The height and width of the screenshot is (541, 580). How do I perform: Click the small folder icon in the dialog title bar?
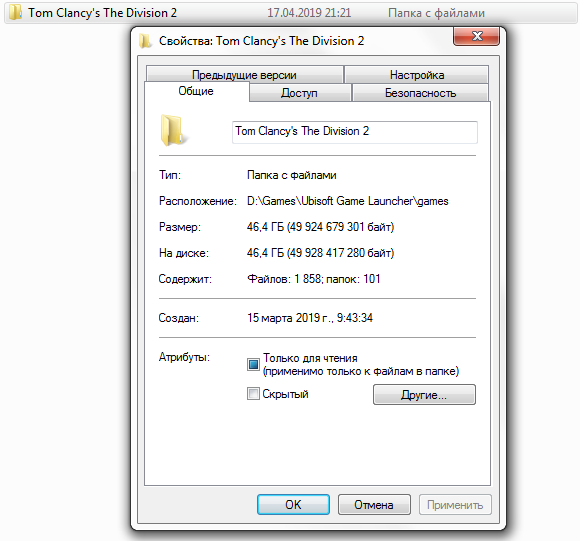145,41
